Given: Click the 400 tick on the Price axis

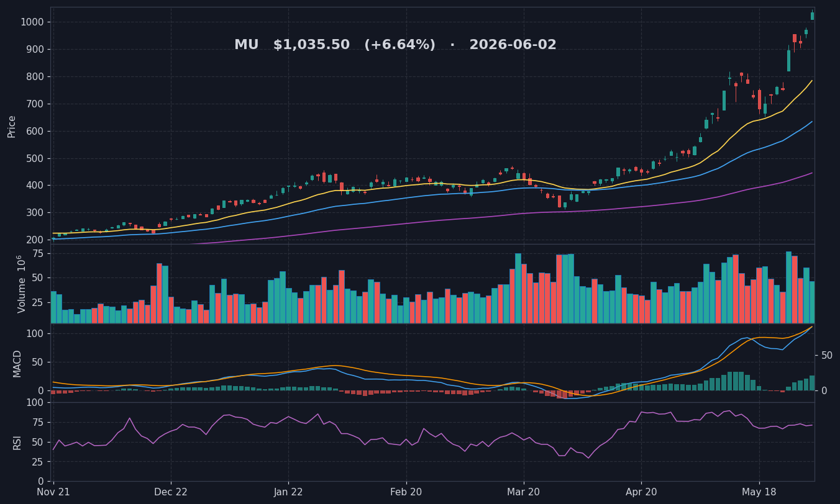Looking at the screenshot, I should click(35, 186).
